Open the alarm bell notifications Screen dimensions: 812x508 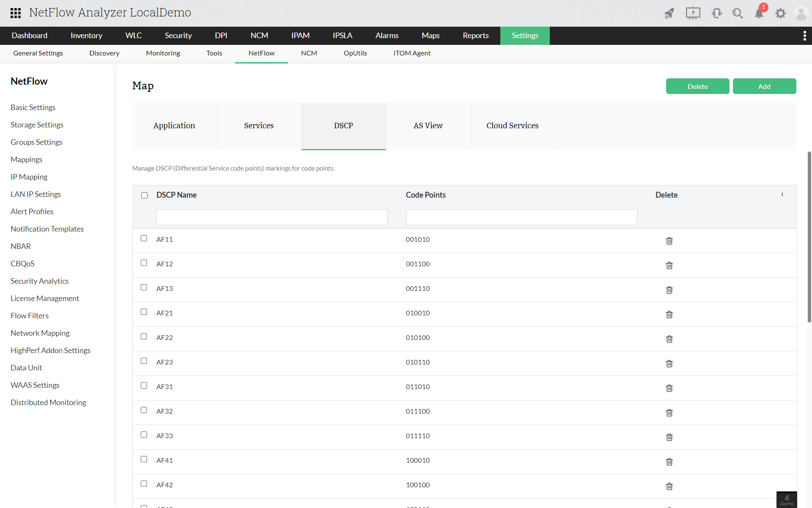759,13
